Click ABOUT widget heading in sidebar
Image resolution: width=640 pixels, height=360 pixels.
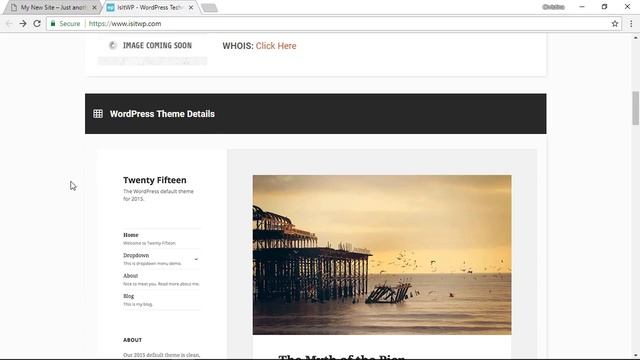(133, 340)
